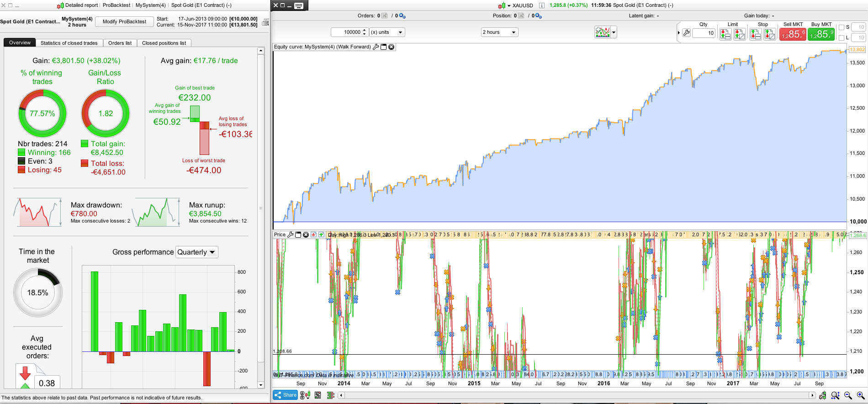Configure the Price chart with wrench icon
Viewport: 868px width, 404px height.
tap(291, 234)
